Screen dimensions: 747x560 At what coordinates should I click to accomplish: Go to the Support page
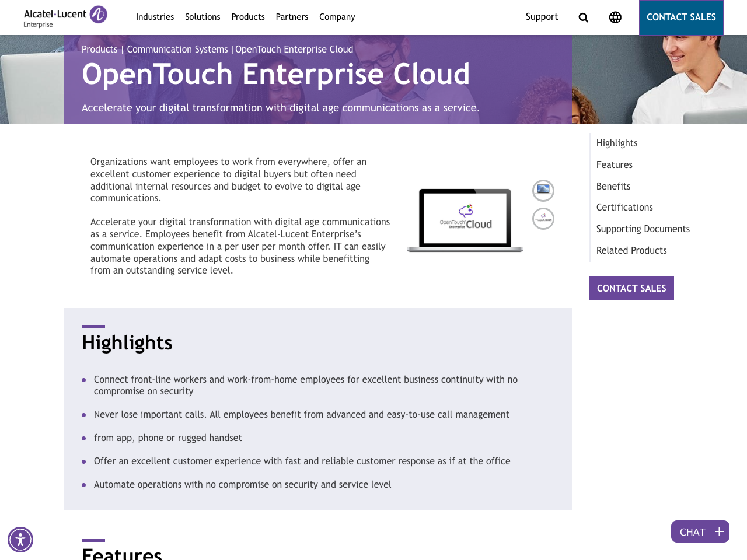tap(542, 17)
